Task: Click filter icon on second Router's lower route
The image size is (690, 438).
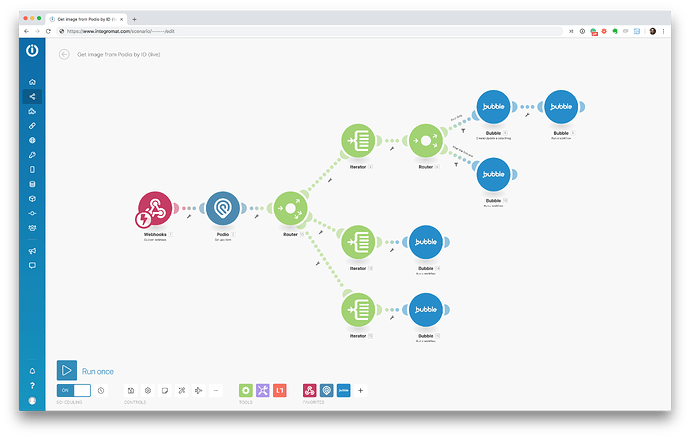Action: 456,165
